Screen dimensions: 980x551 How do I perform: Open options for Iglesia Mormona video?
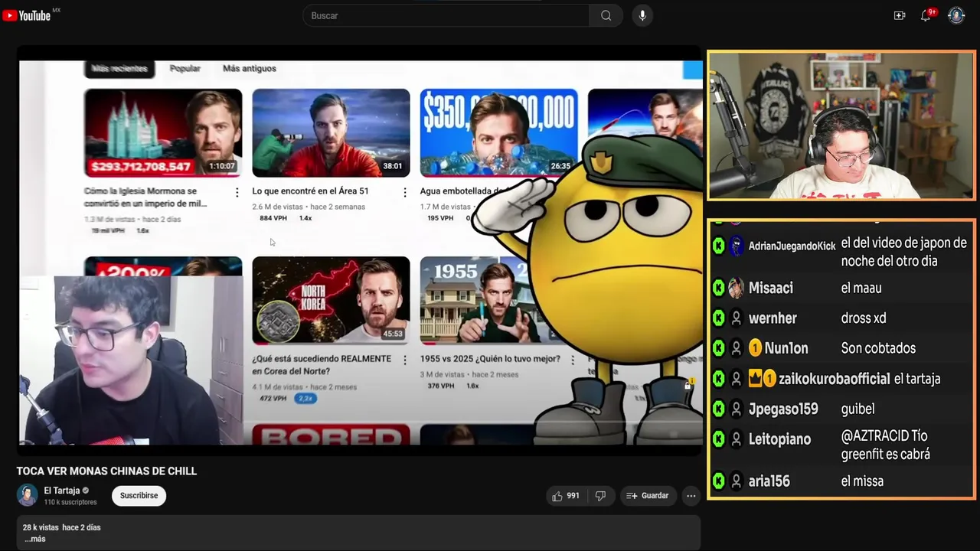[237, 193]
